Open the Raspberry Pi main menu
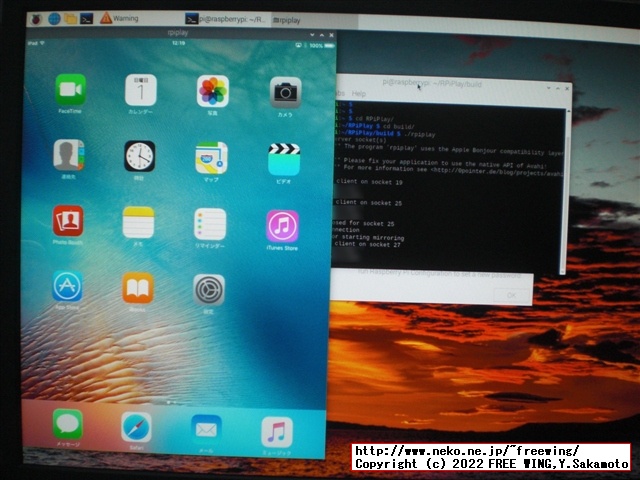Image resolution: width=640 pixels, height=480 pixels. [37, 19]
